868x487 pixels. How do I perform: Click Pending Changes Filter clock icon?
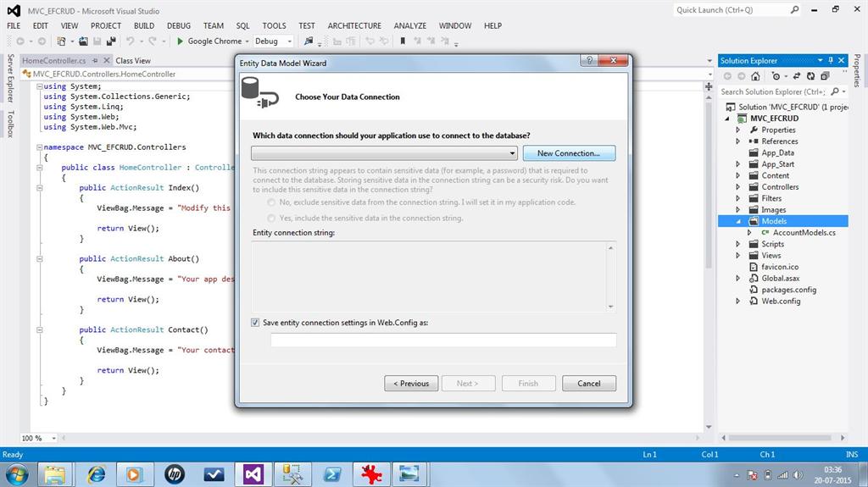tap(776, 76)
